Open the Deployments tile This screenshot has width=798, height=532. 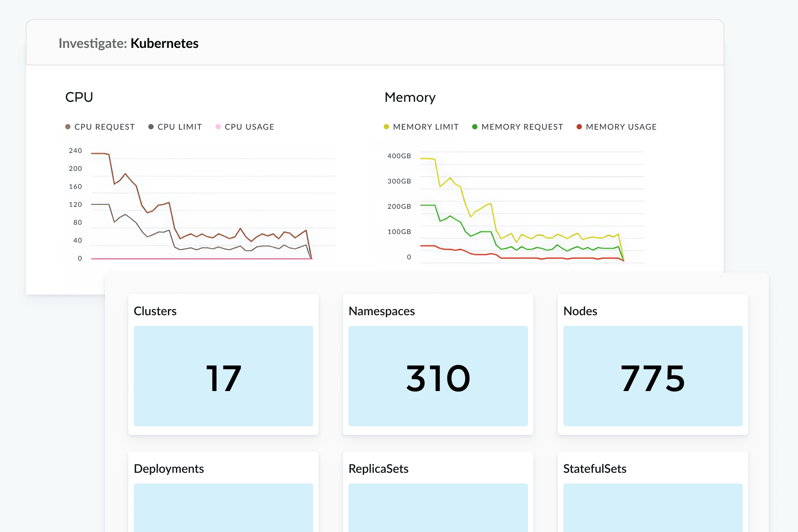[223, 508]
